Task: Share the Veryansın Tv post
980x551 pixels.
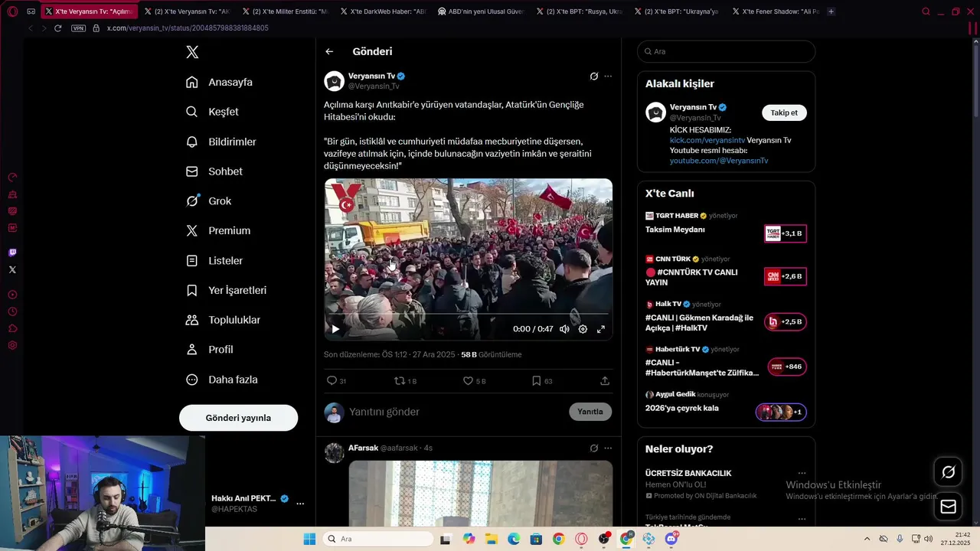Action: tap(605, 380)
